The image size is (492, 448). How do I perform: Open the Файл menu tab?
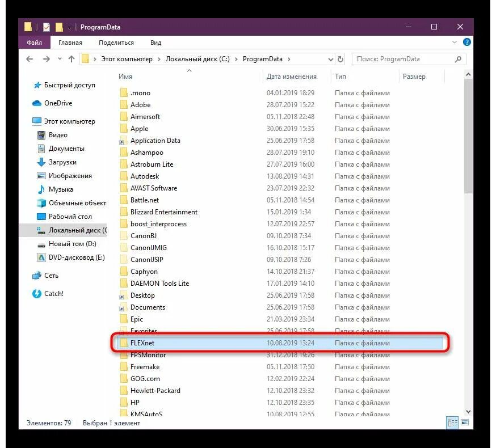[x=34, y=43]
